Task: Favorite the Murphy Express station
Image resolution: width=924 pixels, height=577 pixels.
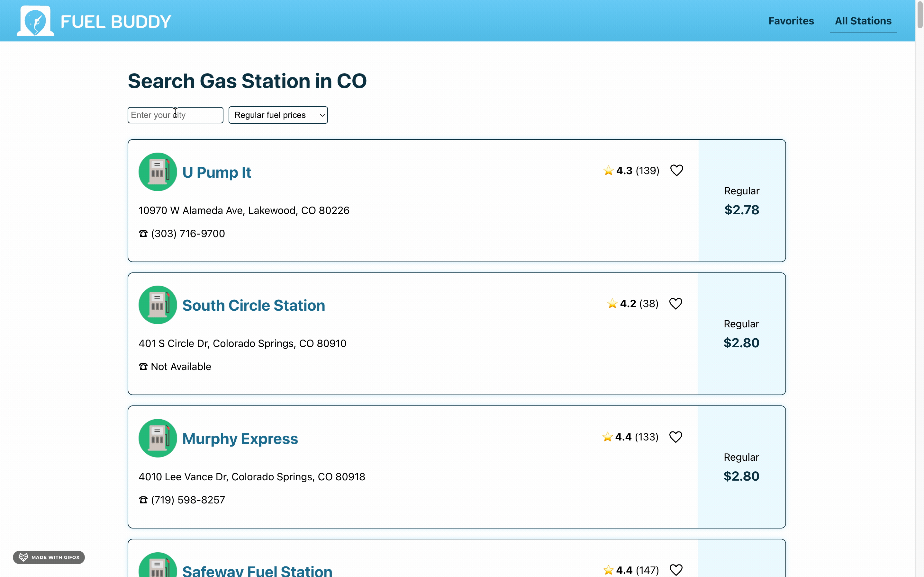Action: coord(675,437)
